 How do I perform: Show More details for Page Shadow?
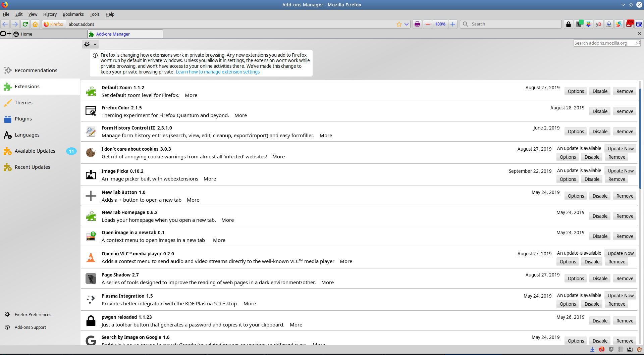pos(327,283)
